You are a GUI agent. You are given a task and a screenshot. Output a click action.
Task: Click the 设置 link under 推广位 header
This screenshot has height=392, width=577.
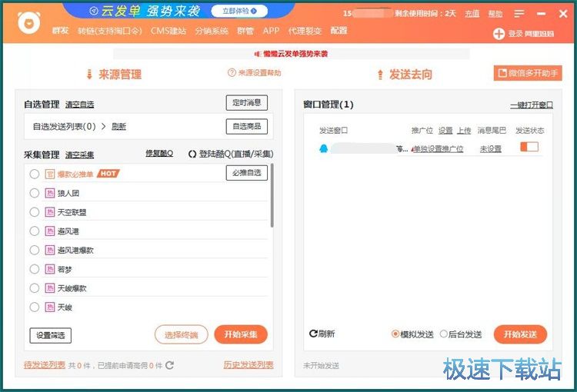pyautogui.click(x=445, y=131)
